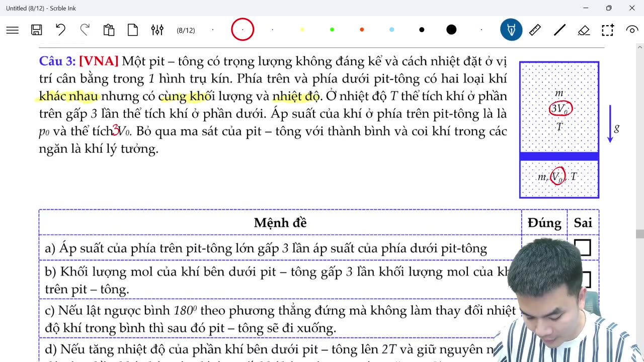Click the "Câu 3:" question label
Image resolution: width=644 pixels, height=362 pixels.
click(57, 61)
